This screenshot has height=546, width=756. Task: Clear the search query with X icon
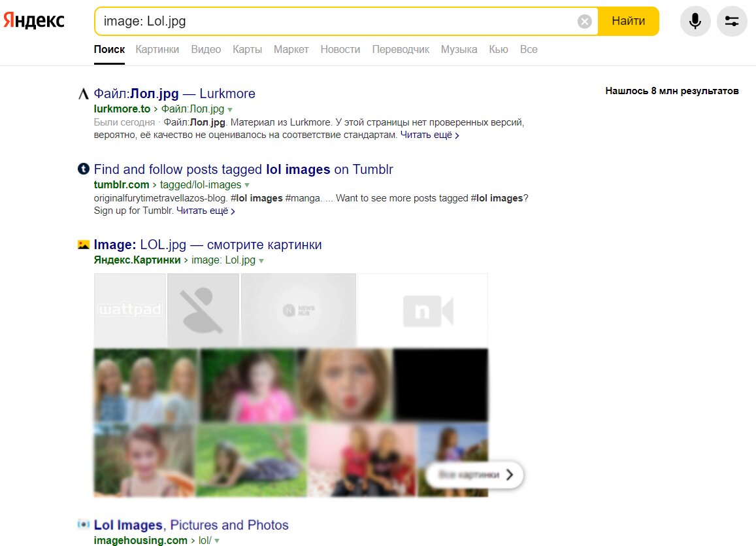[x=584, y=21]
